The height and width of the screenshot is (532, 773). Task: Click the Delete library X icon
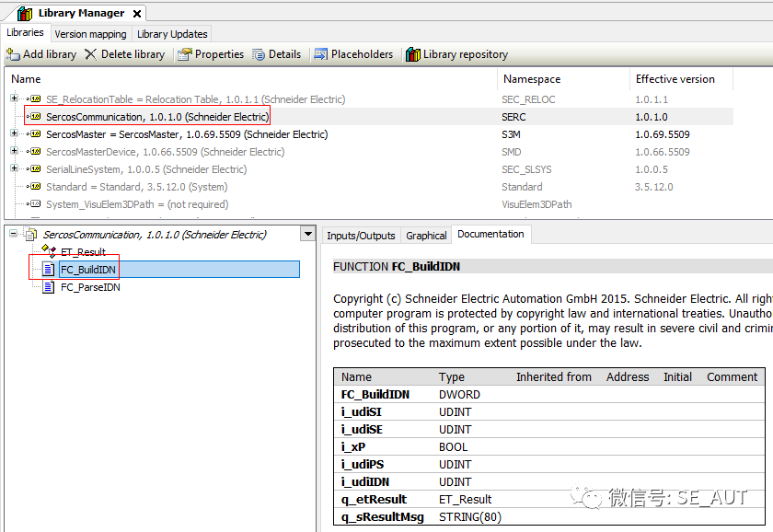pyautogui.click(x=90, y=54)
